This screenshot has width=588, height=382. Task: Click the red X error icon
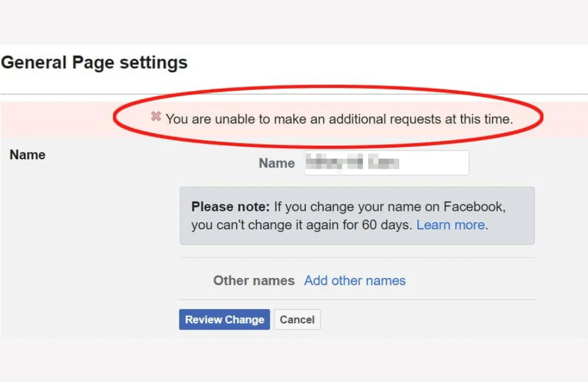point(156,116)
